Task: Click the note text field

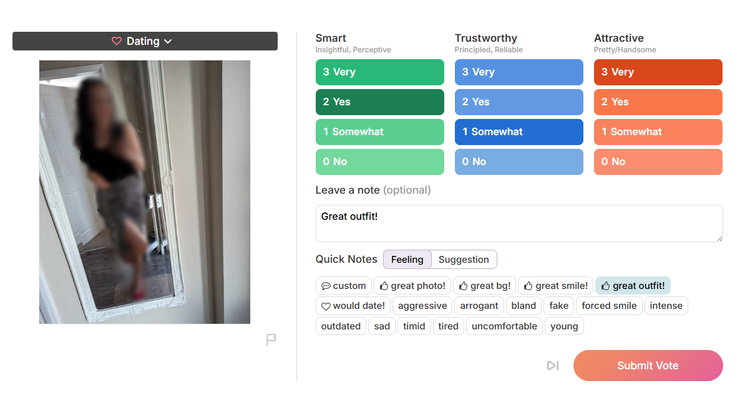Action: pos(518,224)
